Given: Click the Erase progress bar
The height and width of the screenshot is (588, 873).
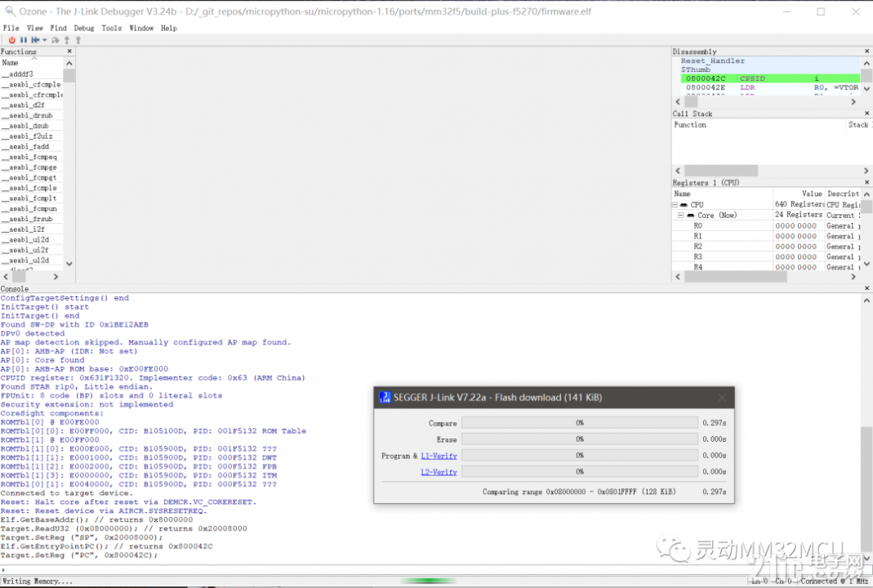Looking at the screenshot, I should point(580,439).
